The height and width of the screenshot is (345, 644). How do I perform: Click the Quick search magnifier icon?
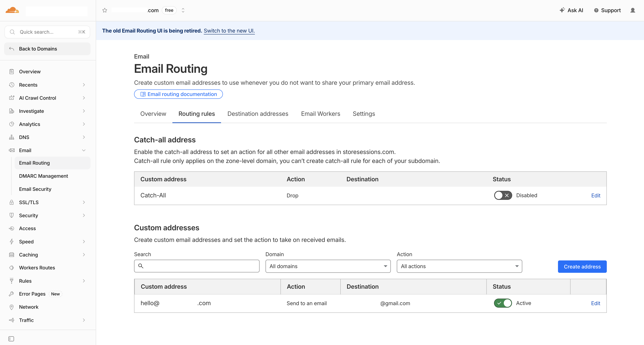click(12, 32)
